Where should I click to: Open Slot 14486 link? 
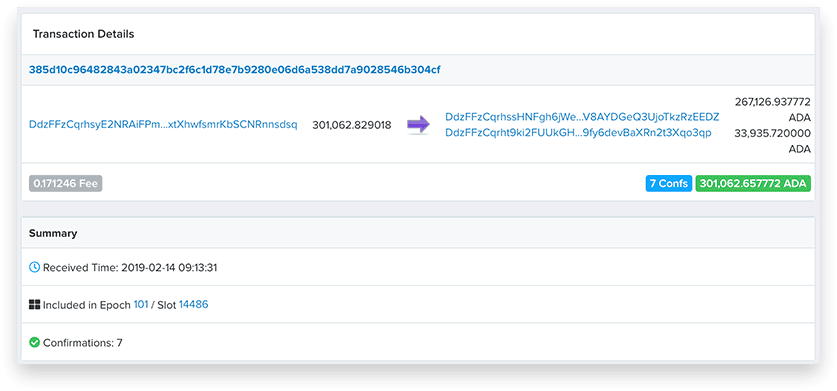[x=194, y=305]
